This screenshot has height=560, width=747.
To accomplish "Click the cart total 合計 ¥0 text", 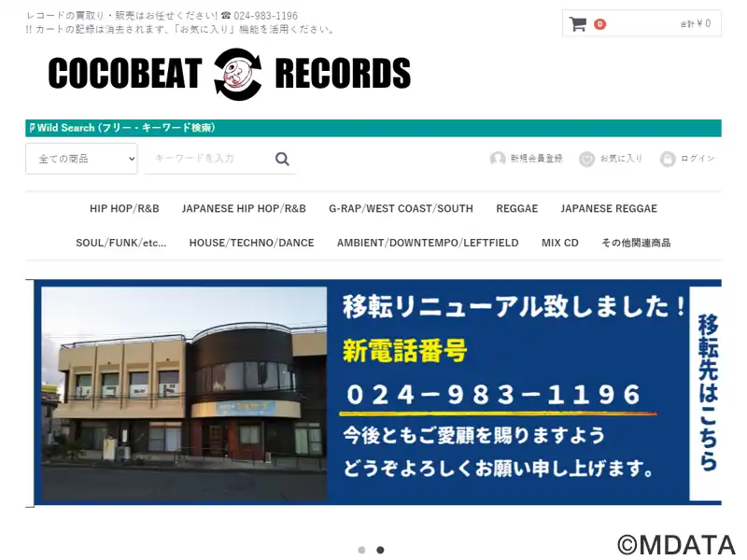I will (x=695, y=24).
